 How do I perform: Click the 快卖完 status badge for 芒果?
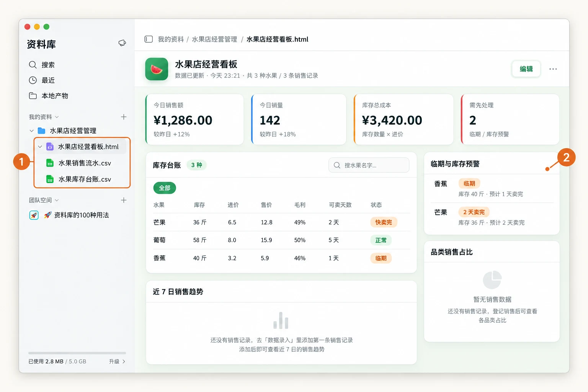(x=384, y=222)
